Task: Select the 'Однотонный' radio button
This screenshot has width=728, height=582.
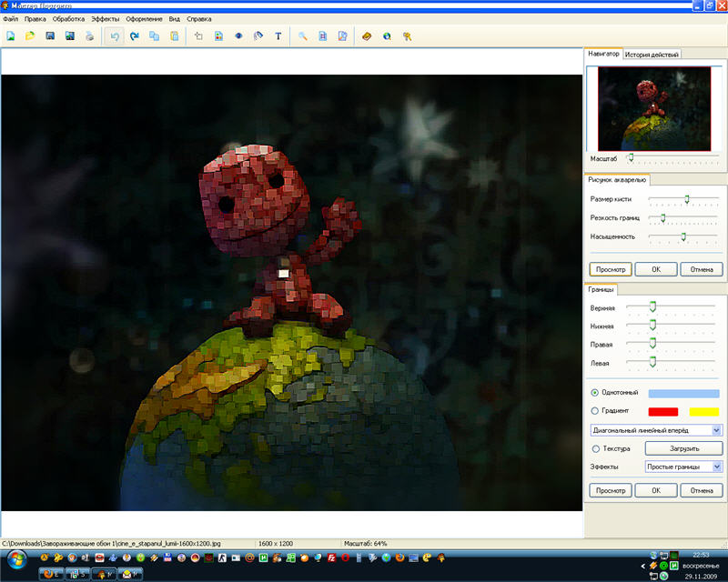Action: (x=595, y=393)
